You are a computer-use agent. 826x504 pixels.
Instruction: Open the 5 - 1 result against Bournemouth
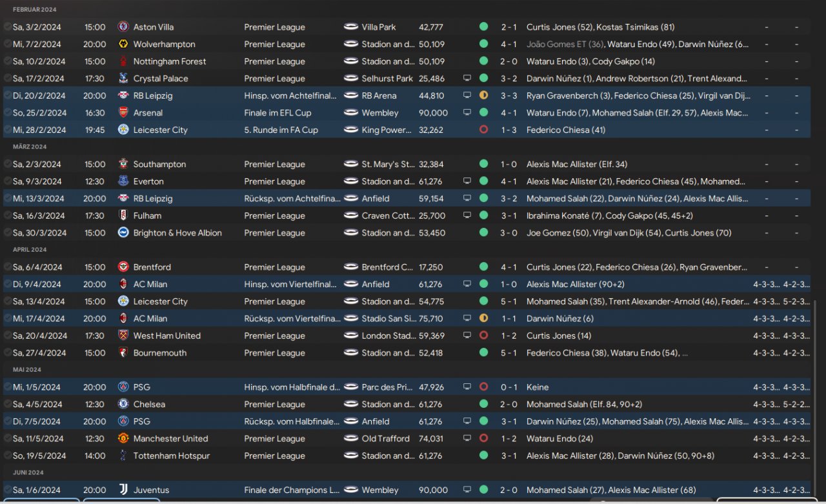coord(509,353)
